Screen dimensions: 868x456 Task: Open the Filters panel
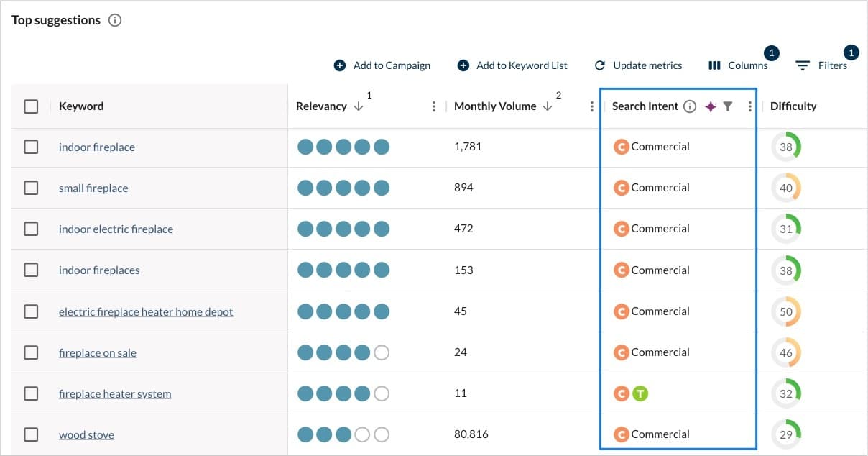coord(821,65)
